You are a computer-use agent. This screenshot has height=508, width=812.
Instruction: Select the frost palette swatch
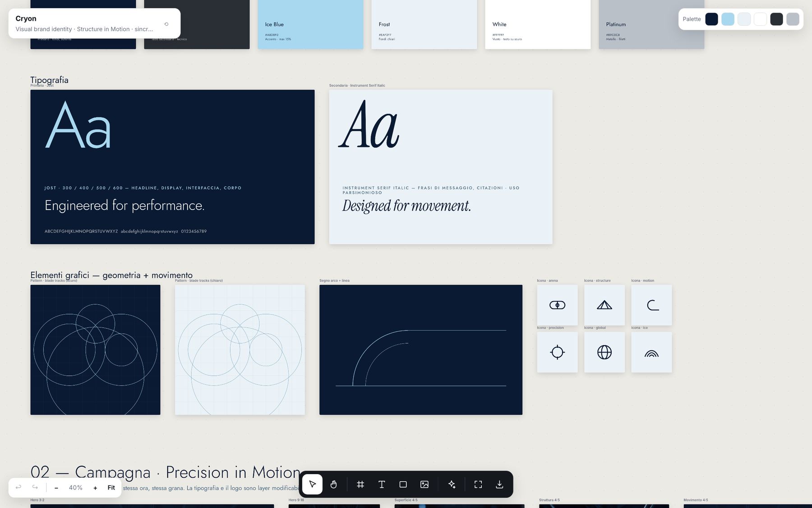pos(744,19)
